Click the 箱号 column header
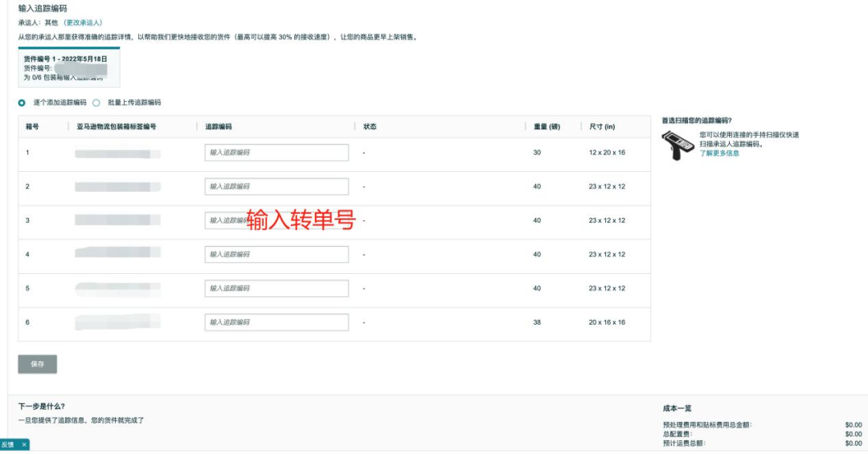 tap(32, 127)
